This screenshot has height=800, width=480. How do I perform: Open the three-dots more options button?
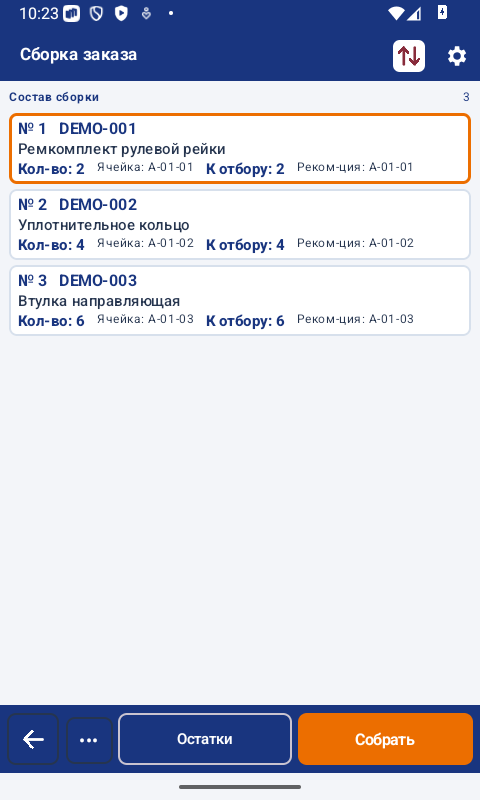tap(89, 740)
